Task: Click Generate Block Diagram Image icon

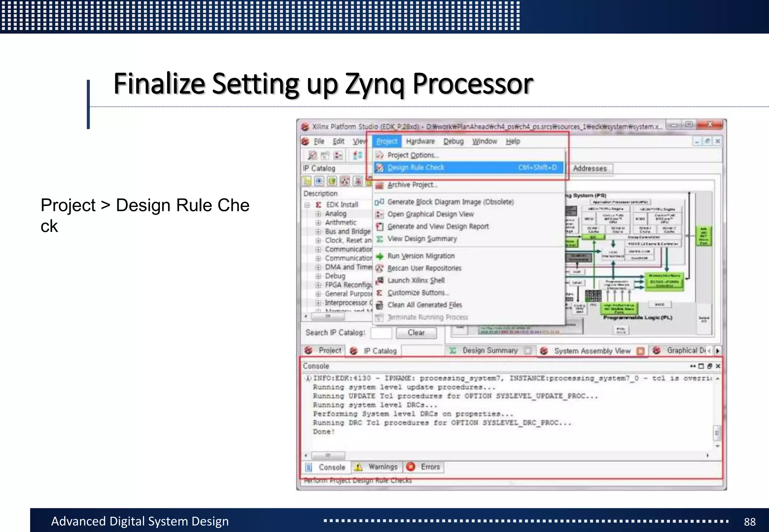Action: tap(380, 202)
